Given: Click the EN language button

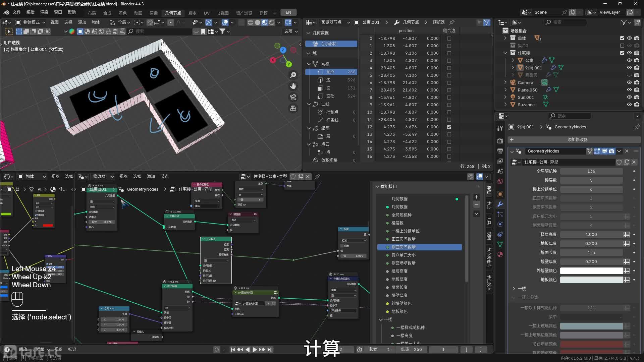Looking at the screenshot, I should click(288, 12).
